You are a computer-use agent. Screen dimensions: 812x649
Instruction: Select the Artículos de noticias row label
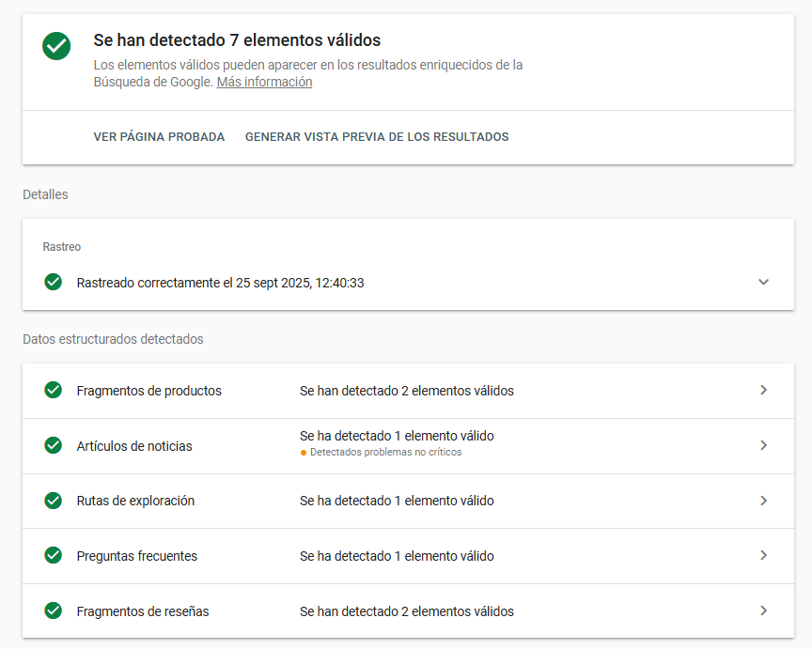click(x=134, y=446)
